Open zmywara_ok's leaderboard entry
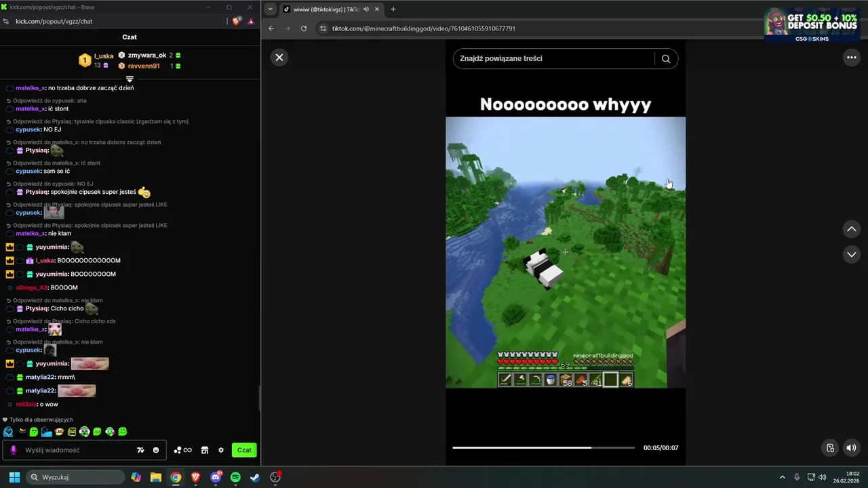The width and height of the screenshot is (868, 488). tap(149, 55)
